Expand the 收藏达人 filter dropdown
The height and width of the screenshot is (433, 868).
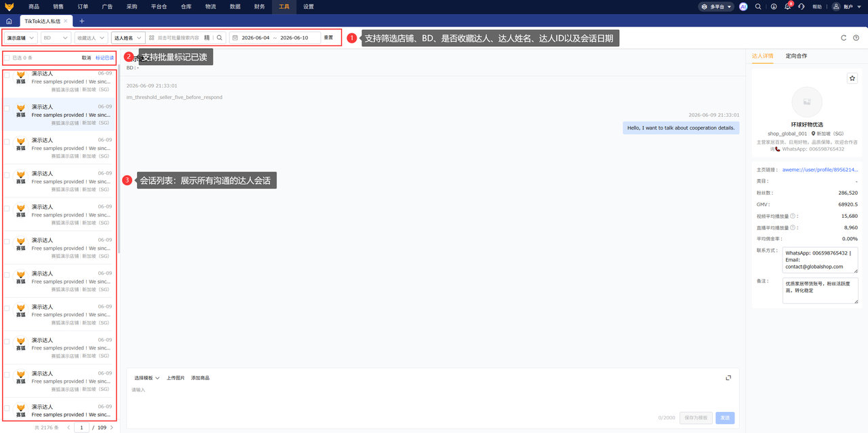[x=91, y=38]
